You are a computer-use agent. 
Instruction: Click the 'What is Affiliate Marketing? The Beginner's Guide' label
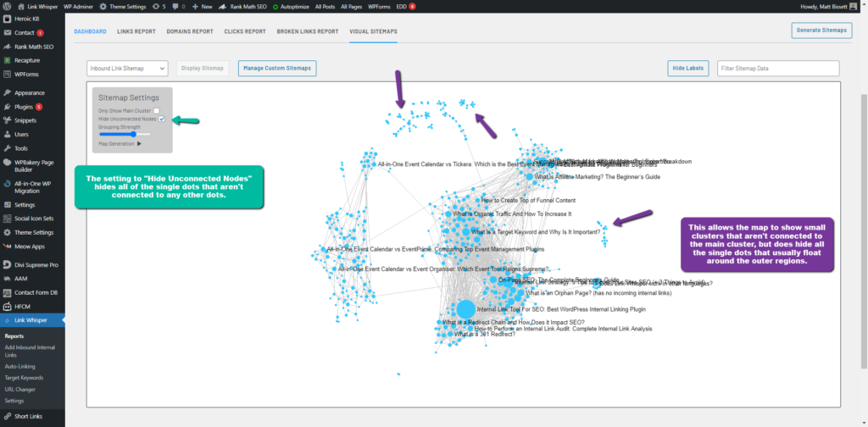[597, 177]
